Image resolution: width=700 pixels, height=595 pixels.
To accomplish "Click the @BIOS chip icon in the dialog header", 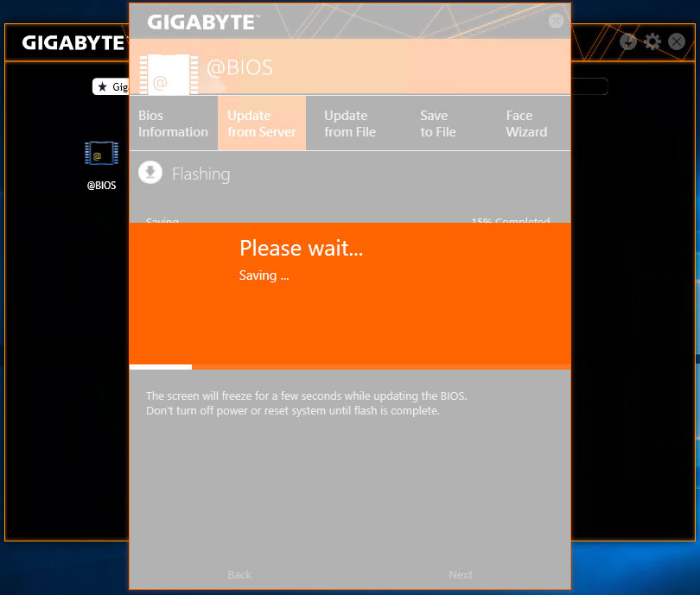I will pos(169,74).
